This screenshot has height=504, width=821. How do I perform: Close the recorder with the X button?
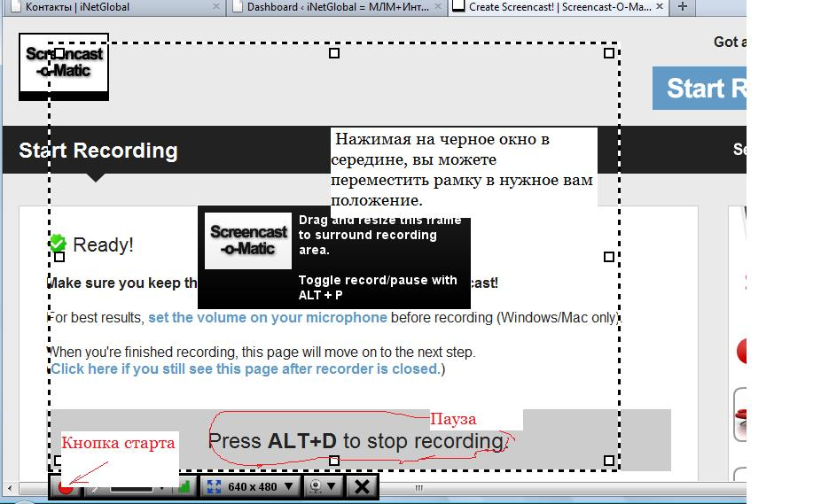tap(363, 487)
